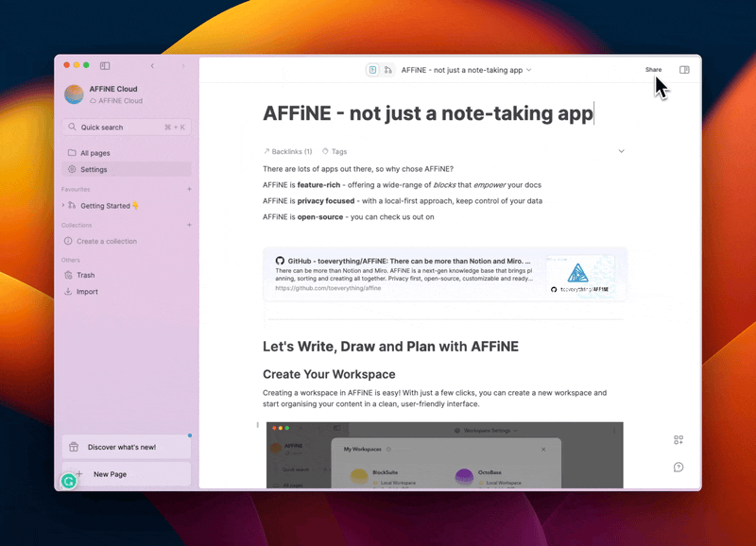Click the Getting Started edgeless page icon
The image size is (756, 546).
72,205
